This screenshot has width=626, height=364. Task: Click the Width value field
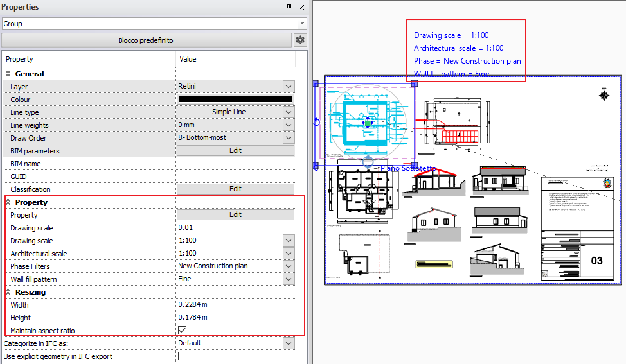(x=235, y=305)
